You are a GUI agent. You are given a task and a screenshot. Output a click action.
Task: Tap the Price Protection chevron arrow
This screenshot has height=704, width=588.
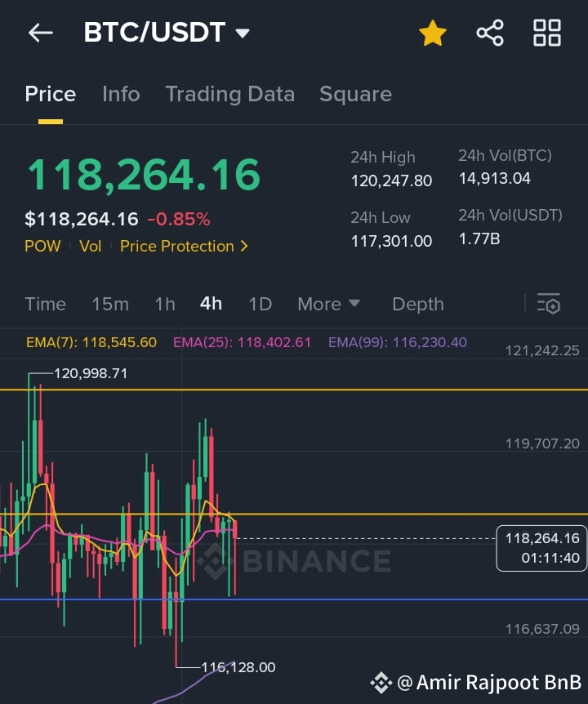coord(243,246)
